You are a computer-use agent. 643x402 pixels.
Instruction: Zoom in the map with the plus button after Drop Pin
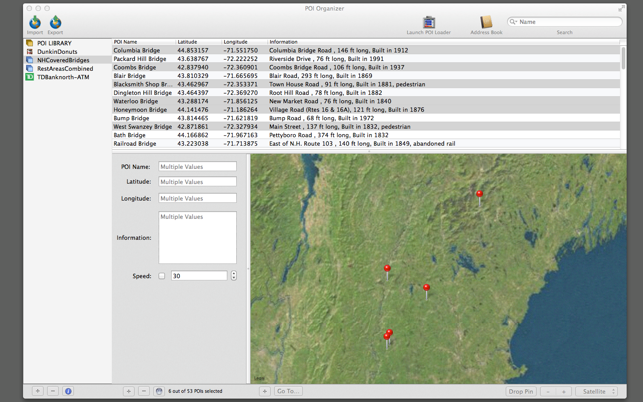564,391
